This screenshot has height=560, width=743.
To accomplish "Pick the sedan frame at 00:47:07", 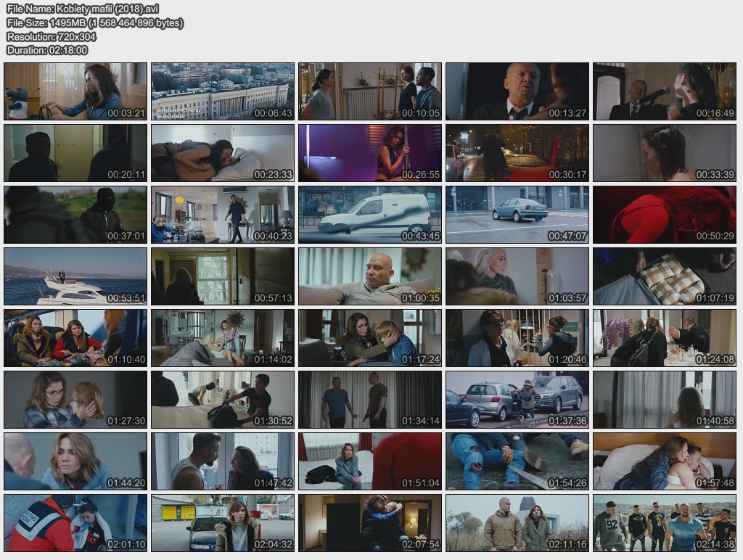I will pos(517,215).
